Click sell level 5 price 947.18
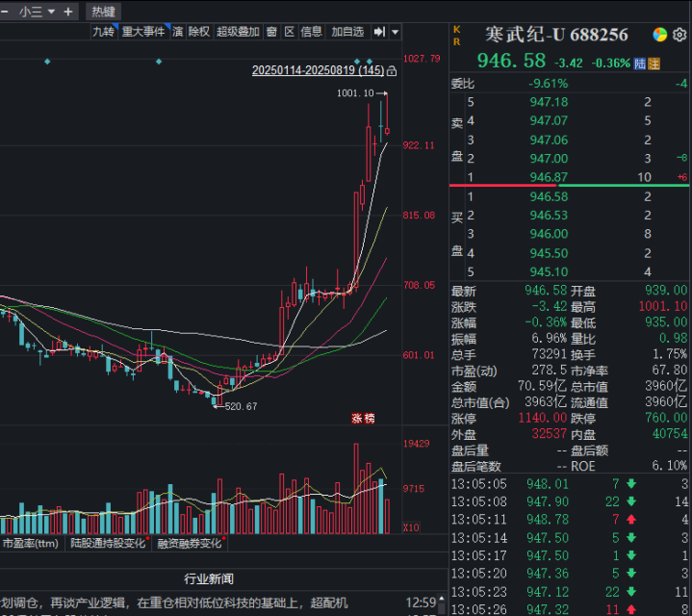Viewport: 692px width, 616px height. coord(549,102)
